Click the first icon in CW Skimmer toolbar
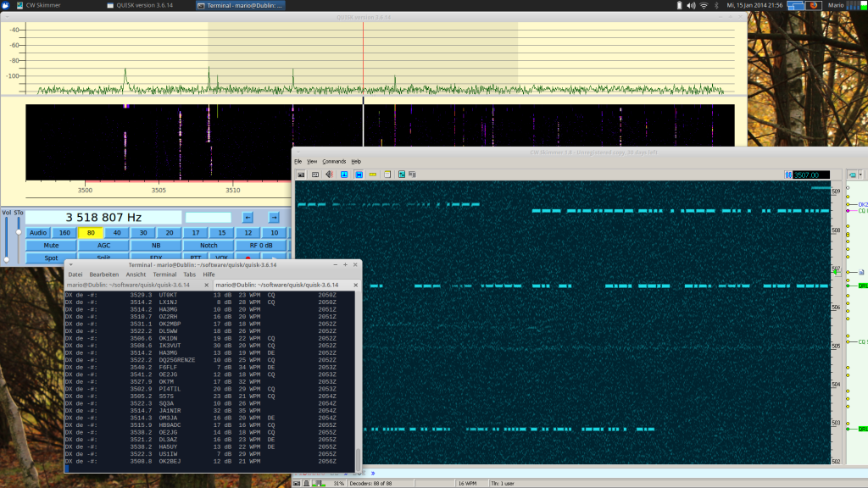 [300, 175]
